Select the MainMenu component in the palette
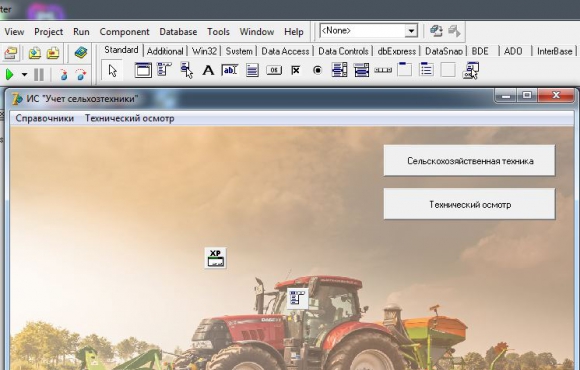 click(x=164, y=70)
